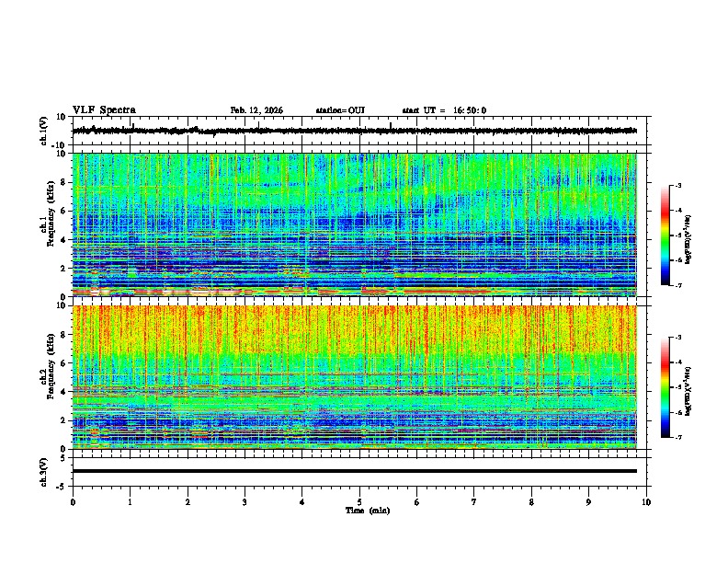Click the "VLF Spectra" plot title
Viewport: 728px width, 563px height.
click(104, 110)
